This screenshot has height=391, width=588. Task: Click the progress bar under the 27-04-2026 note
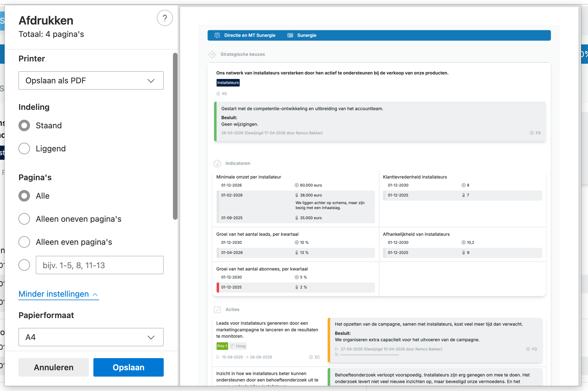coord(370,355)
